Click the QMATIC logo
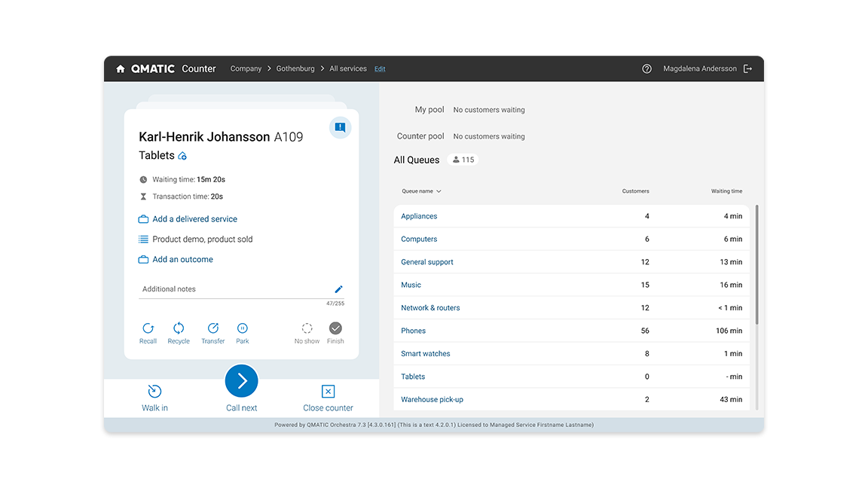The image size is (868, 488). [x=153, y=69]
